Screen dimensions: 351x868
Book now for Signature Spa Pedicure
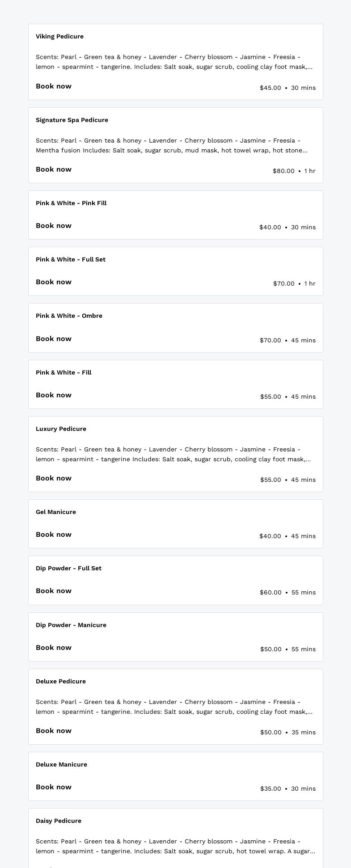54,169
